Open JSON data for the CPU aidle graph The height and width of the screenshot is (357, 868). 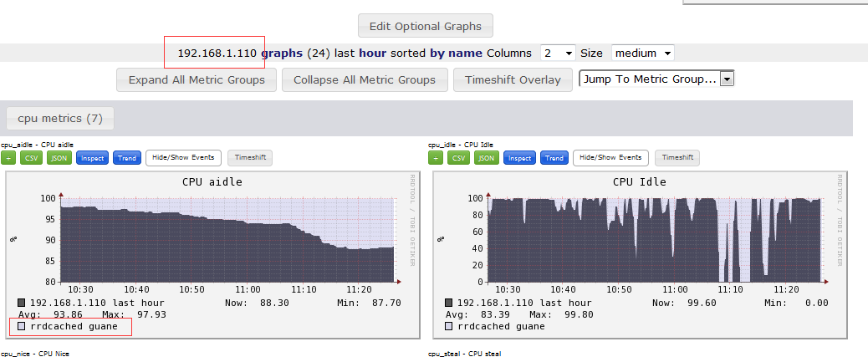59,158
